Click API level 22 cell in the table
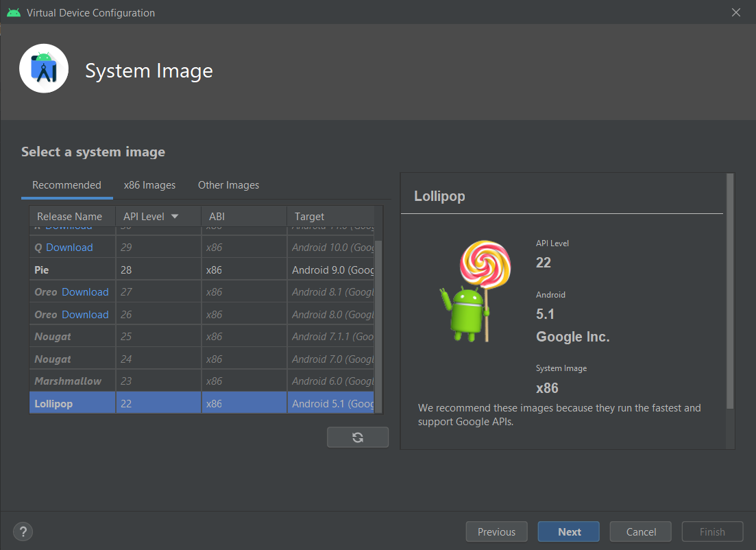This screenshot has width=756, height=550. pyautogui.click(x=158, y=404)
